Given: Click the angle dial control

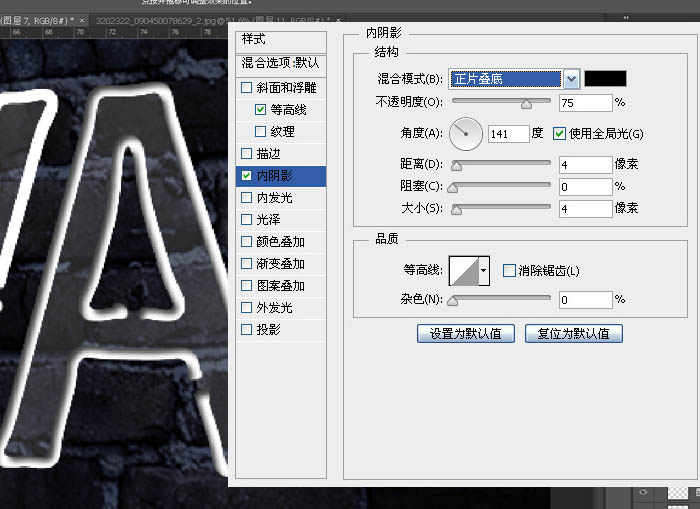Looking at the screenshot, I should click(x=466, y=133).
